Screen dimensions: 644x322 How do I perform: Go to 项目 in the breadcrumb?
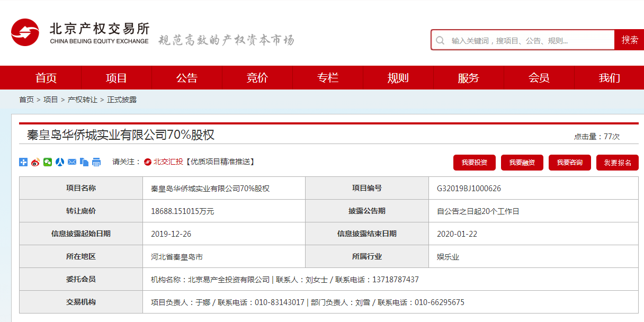51,100
